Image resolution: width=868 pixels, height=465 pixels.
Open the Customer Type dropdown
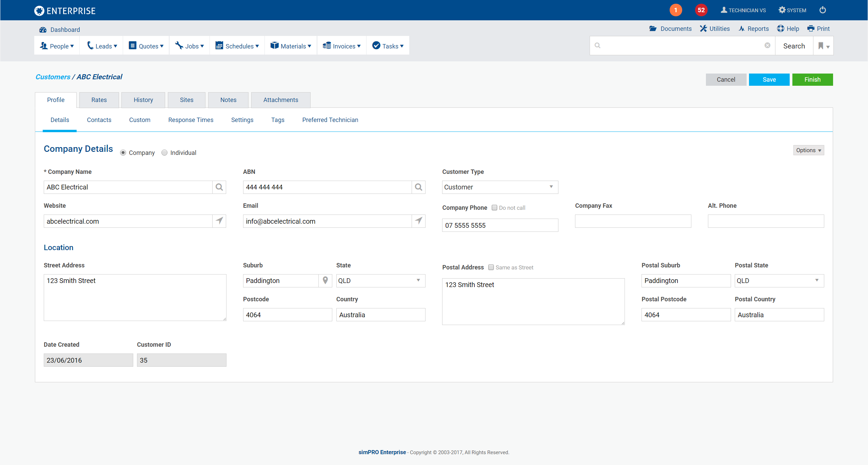point(500,187)
